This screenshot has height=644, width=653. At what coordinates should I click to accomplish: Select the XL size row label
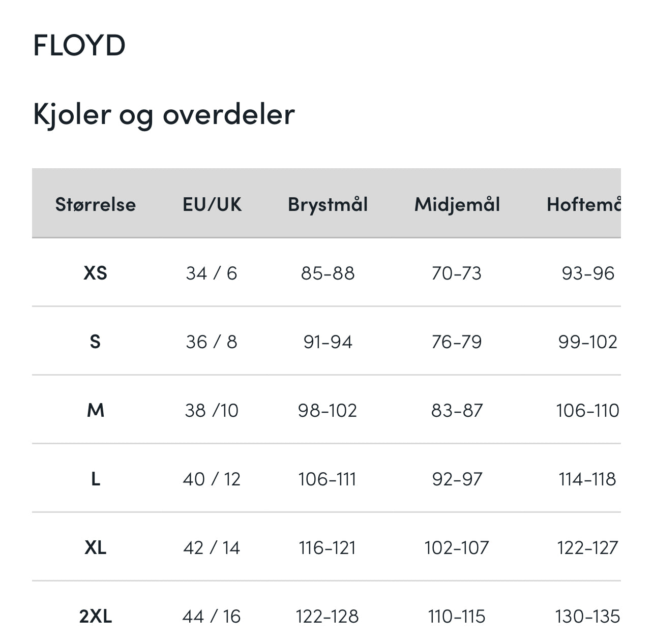[96, 547]
